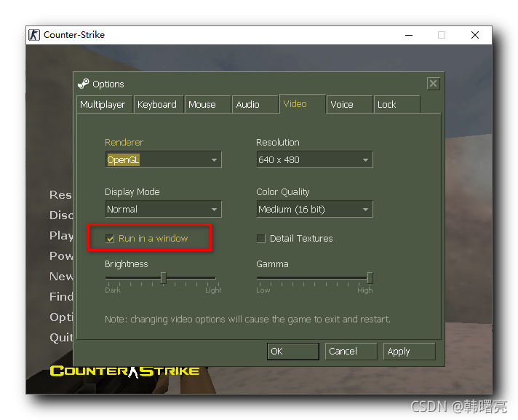518x420 pixels.
Task: Open the Display Mode dropdown showing Normal
Action: [164, 209]
